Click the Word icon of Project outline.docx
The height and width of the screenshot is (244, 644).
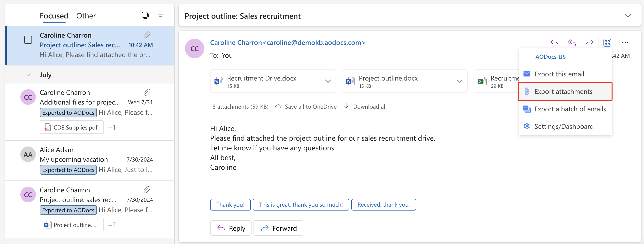pyautogui.click(x=350, y=81)
